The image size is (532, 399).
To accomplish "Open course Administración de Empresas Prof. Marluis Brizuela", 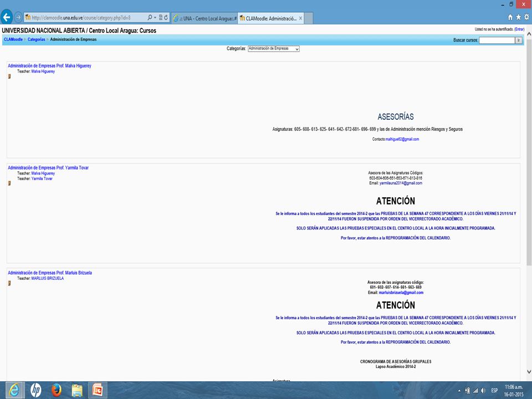I will point(50,273).
